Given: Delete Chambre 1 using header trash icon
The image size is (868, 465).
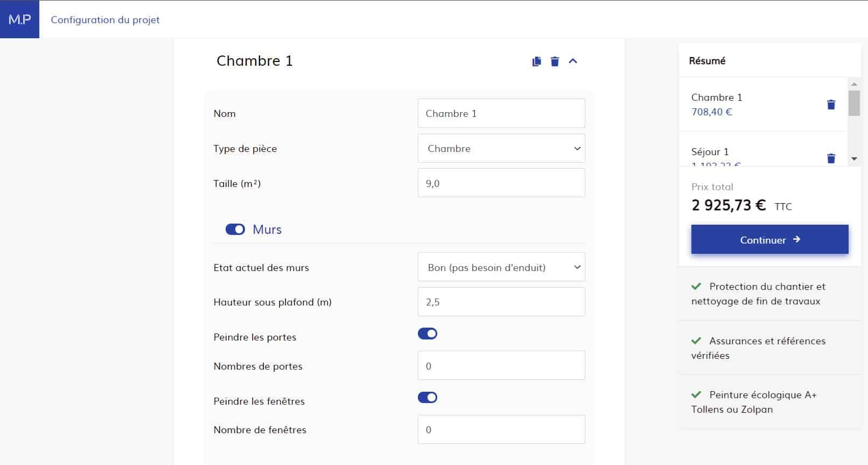Looking at the screenshot, I should coord(555,61).
